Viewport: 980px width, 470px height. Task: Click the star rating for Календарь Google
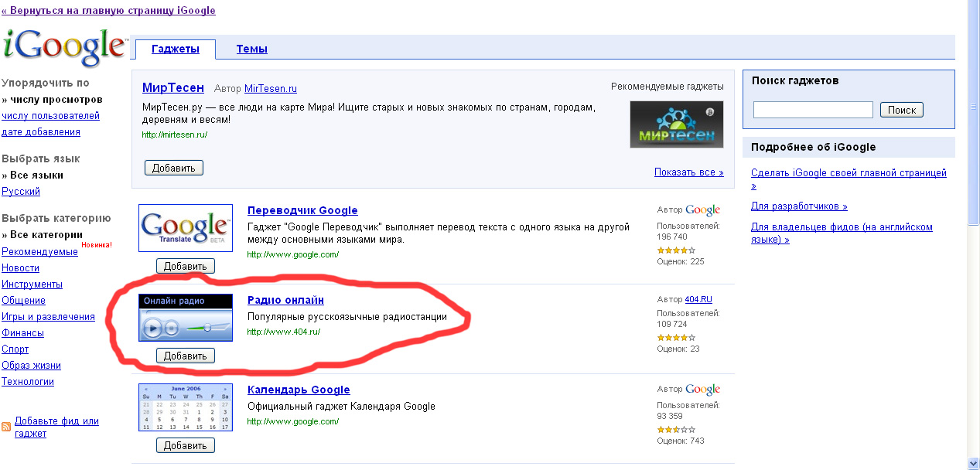[x=676, y=429]
